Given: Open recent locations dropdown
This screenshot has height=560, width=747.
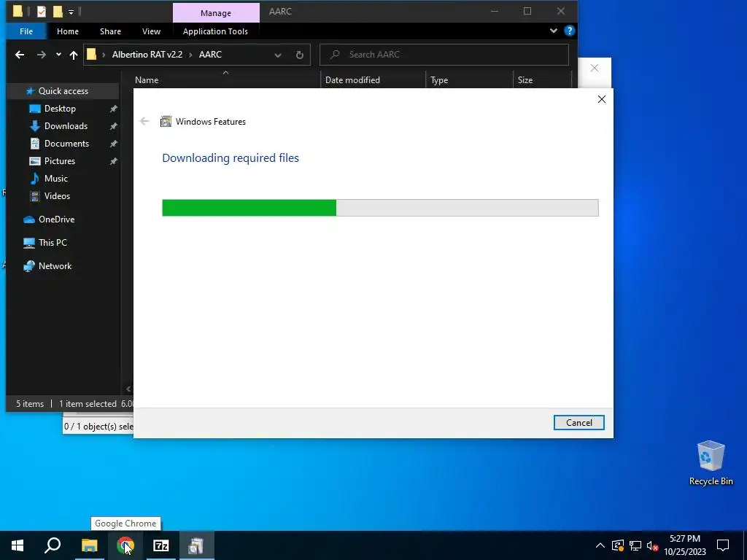Looking at the screenshot, I should (58, 55).
